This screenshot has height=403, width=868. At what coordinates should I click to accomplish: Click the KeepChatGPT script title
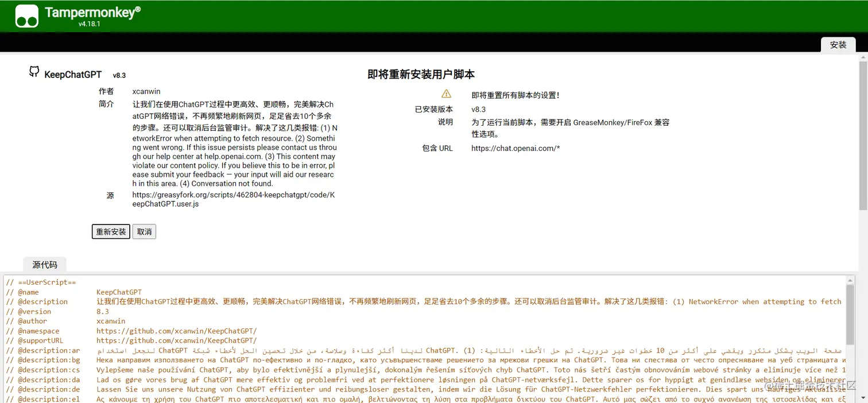pos(73,75)
